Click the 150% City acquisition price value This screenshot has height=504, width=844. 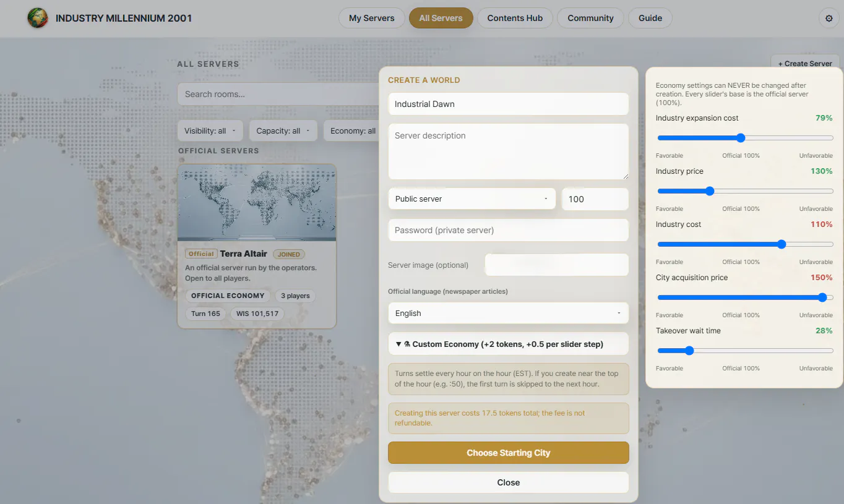822,278
